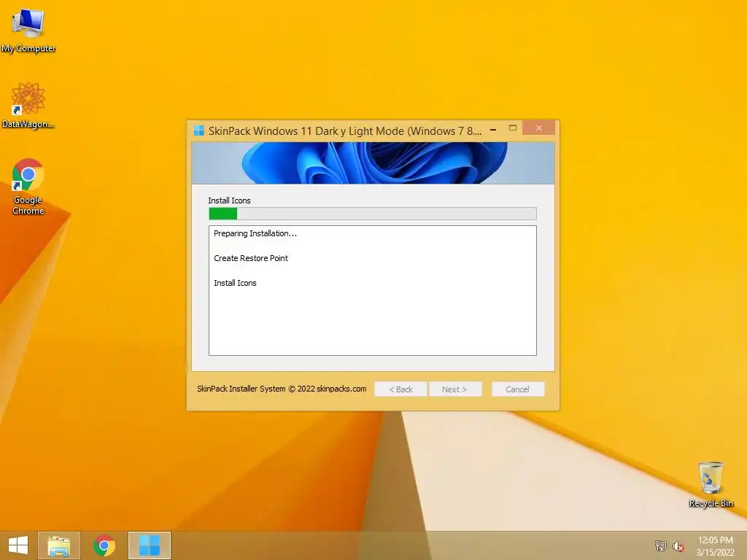Open the Recycle Bin on desktop
This screenshot has width=747, height=560.
click(711, 484)
